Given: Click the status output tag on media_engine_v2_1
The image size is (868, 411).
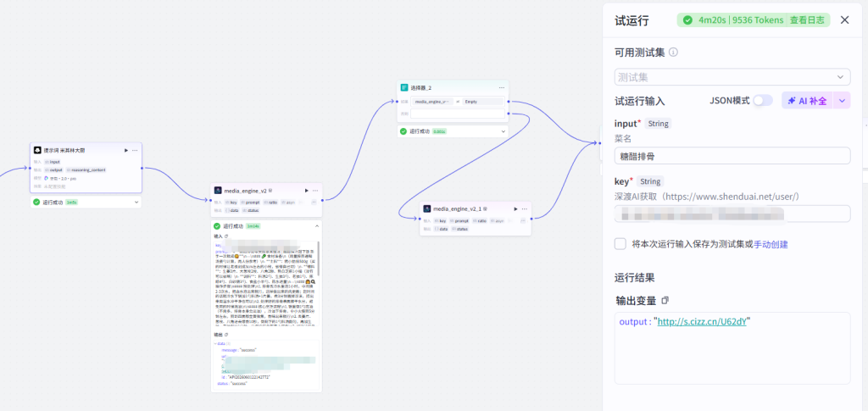Looking at the screenshot, I should pyautogui.click(x=459, y=229).
